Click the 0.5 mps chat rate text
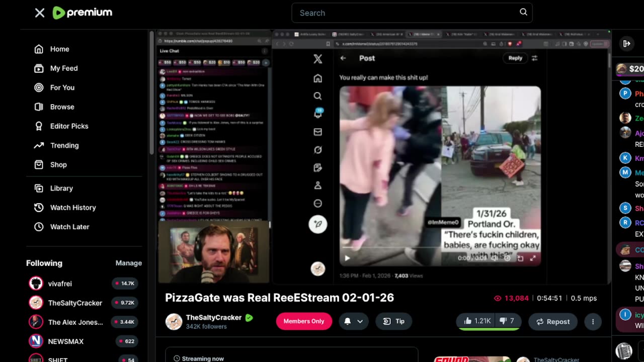 point(584,298)
